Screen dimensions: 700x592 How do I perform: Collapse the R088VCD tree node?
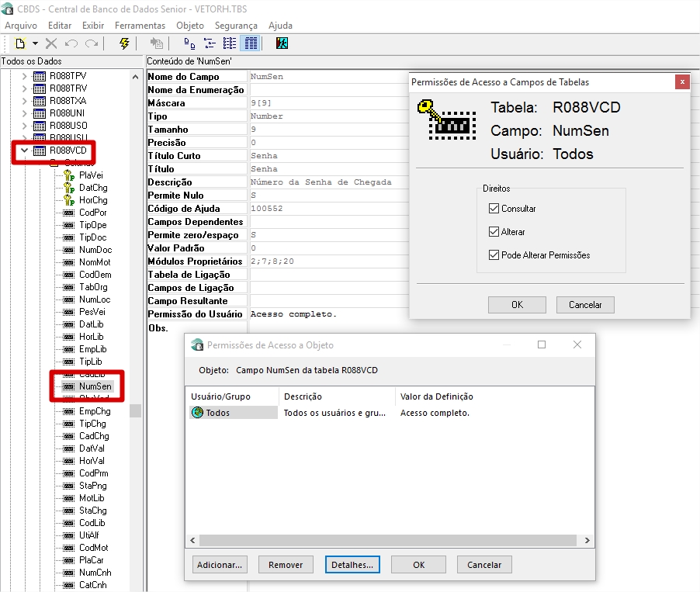pos(25,151)
